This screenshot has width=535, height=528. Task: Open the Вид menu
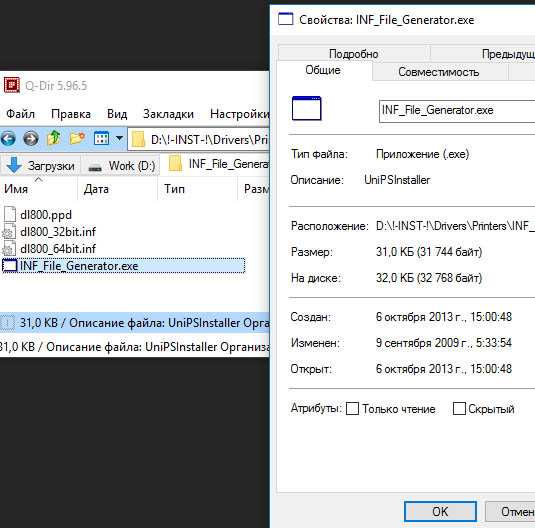point(117,114)
